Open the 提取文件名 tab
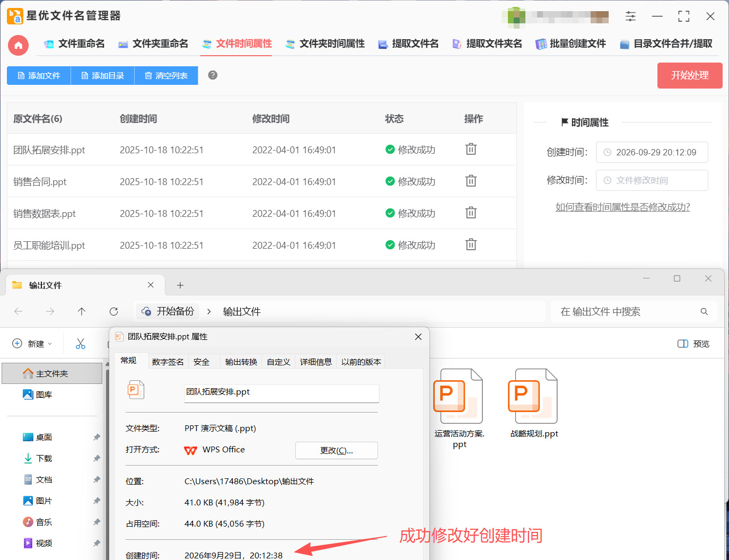The image size is (729, 560). (x=408, y=43)
